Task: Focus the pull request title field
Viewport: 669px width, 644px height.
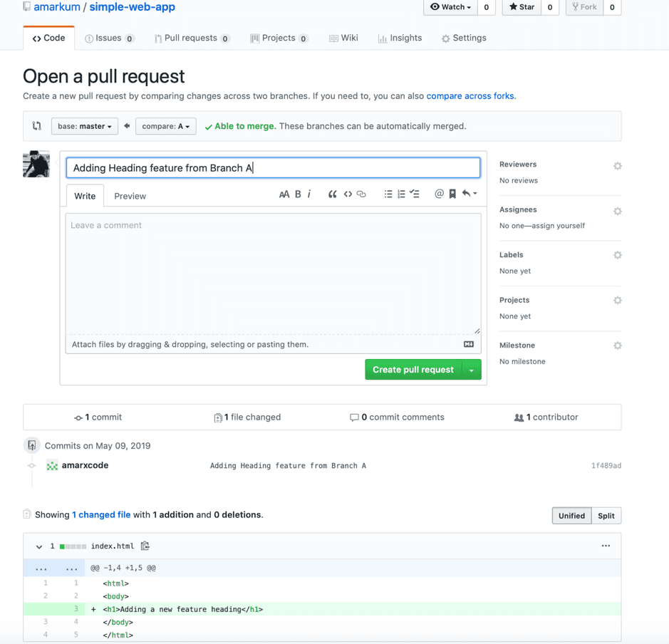Action: [x=273, y=167]
